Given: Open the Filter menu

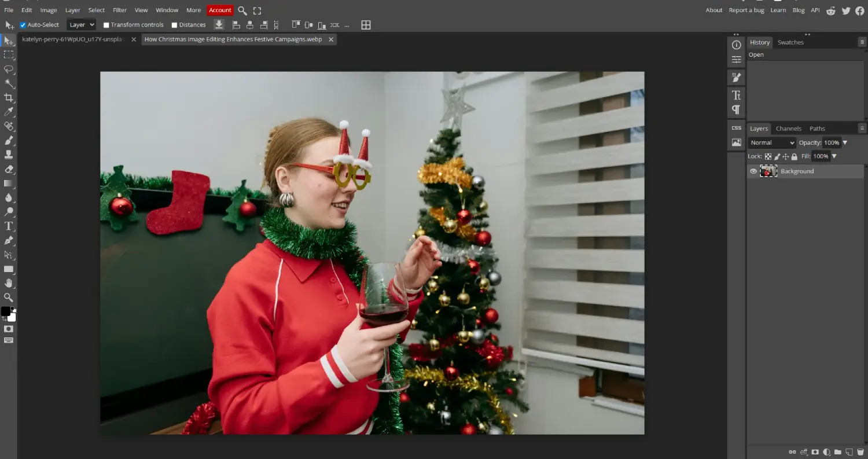Looking at the screenshot, I should (120, 10).
